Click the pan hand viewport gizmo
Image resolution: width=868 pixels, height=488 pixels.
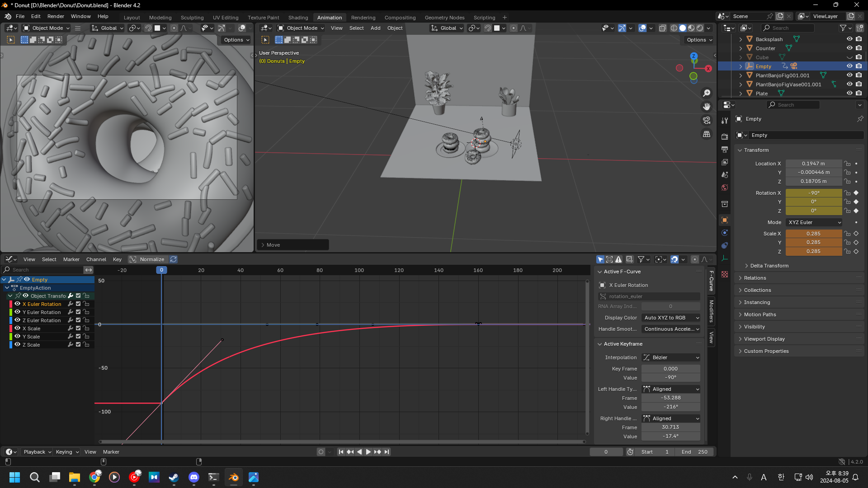coord(707,107)
